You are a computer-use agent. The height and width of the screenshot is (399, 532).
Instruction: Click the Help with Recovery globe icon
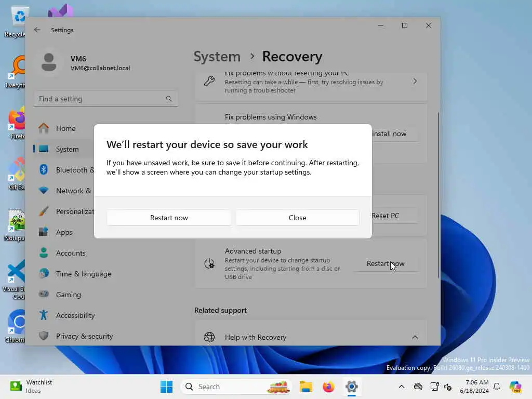[209, 337]
